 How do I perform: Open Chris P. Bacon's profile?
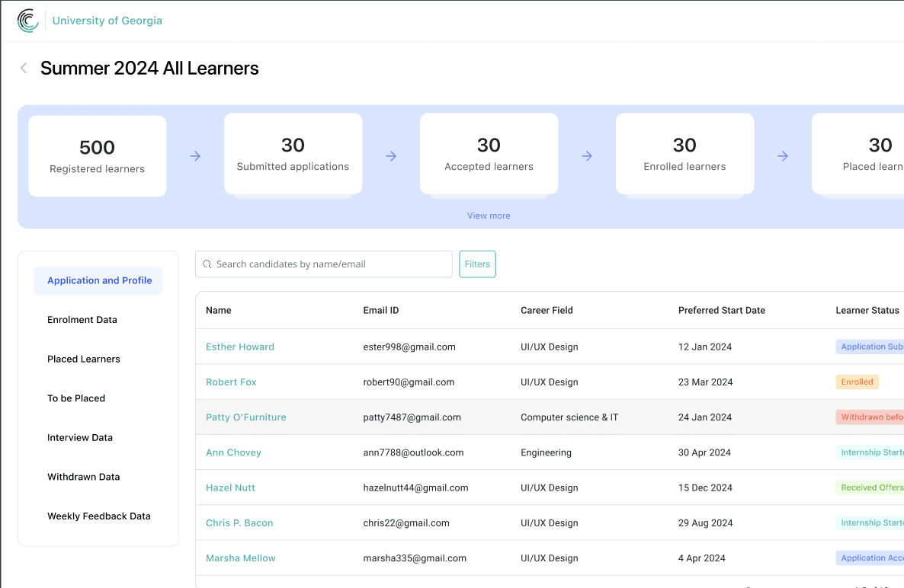pyautogui.click(x=239, y=523)
